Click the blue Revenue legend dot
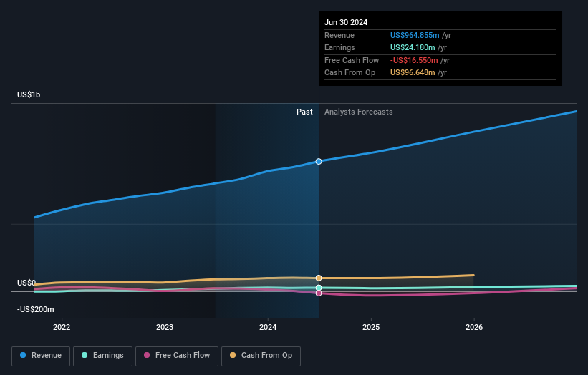The height and width of the screenshot is (375, 588). (x=23, y=355)
